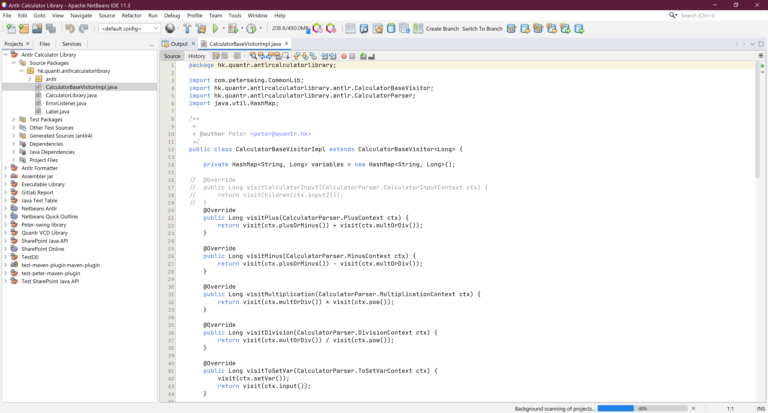Click the Git icon right after Switch To Branch
The width and height of the screenshot is (768, 413).
pos(511,28)
